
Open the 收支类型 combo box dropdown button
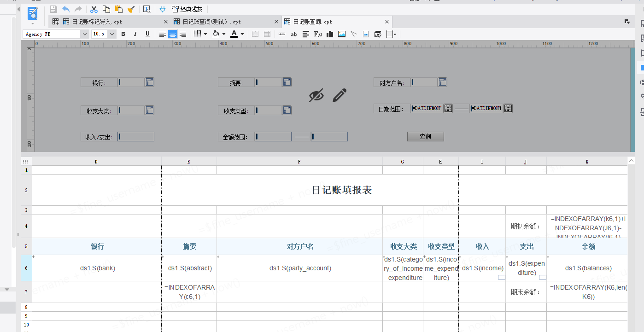point(287,111)
